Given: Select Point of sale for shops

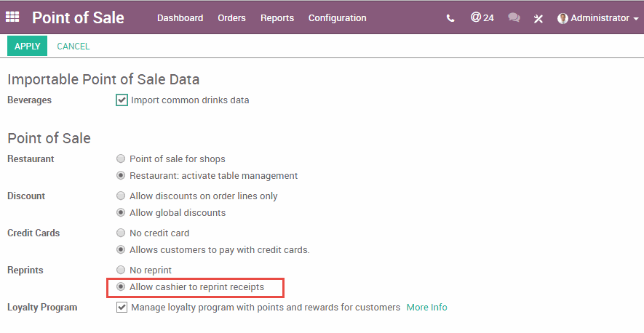Looking at the screenshot, I should point(121,159).
